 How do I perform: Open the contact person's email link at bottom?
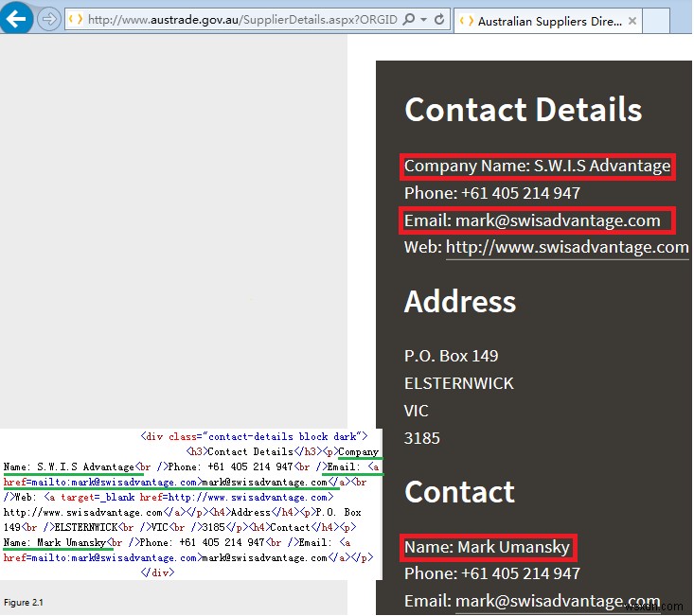point(558,601)
